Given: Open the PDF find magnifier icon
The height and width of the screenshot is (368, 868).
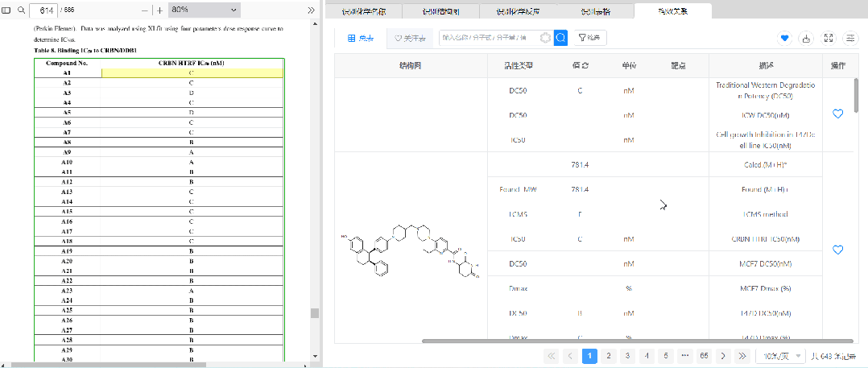Looking at the screenshot, I should [x=21, y=10].
